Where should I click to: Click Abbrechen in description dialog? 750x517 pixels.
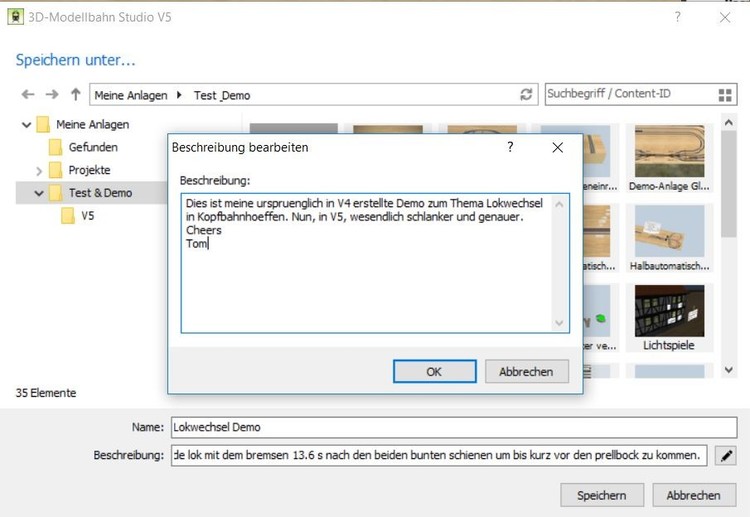point(527,372)
